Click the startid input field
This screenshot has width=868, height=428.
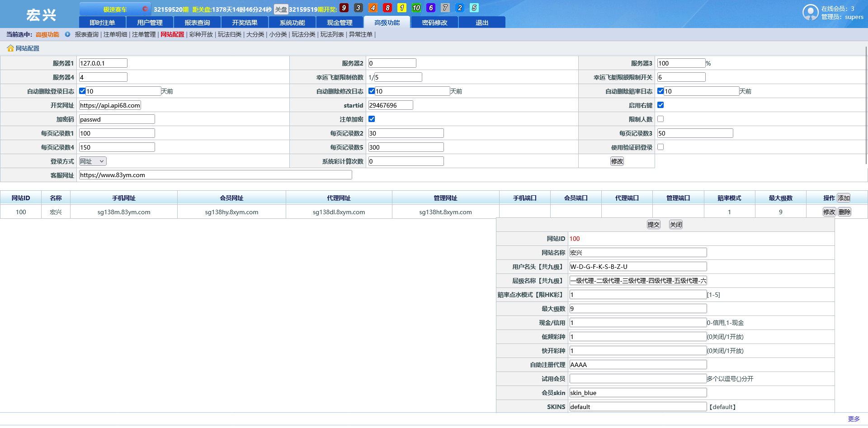click(391, 105)
